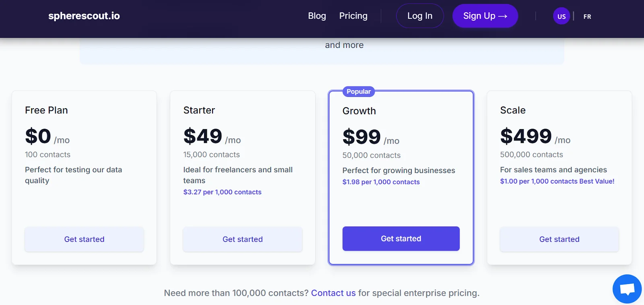Click the Popular badge on Growth
Screen dimensions: 644x305
pyautogui.click(x=359, y=91)
